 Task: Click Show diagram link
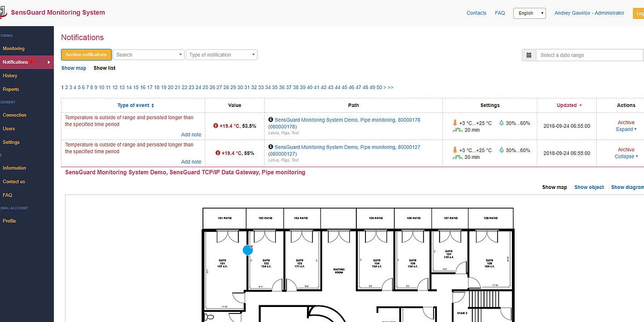[627, 187]
